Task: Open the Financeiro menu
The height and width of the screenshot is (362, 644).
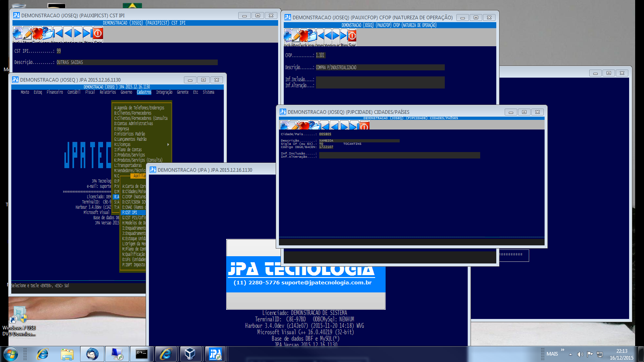Action: tap(55, 93)
